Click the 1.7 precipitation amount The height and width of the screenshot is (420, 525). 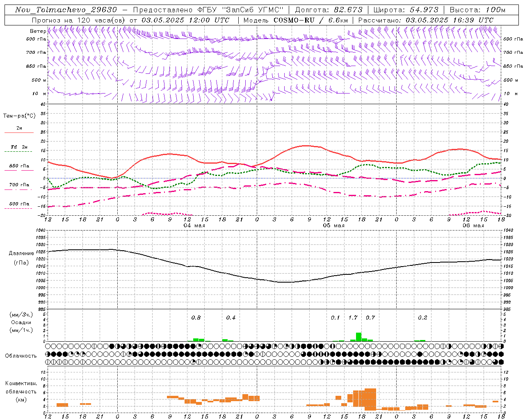pyautogui.click(x=353, y=318)
